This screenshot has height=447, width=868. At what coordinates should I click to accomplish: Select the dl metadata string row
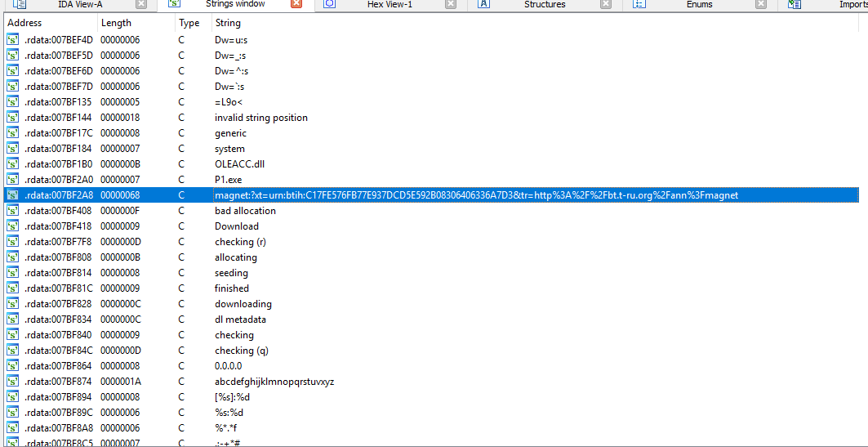pyautogui.click(x=240, y=320)
